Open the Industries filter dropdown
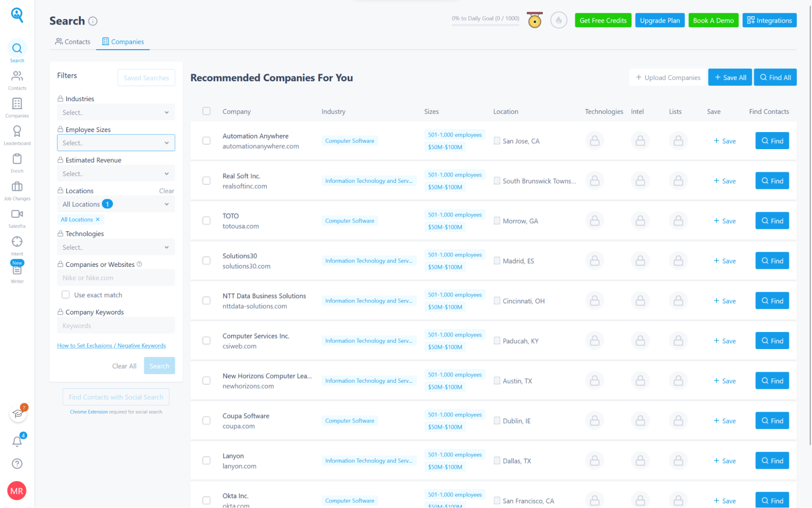This screenshot has height=508, width=812. [x=115, y=112]
